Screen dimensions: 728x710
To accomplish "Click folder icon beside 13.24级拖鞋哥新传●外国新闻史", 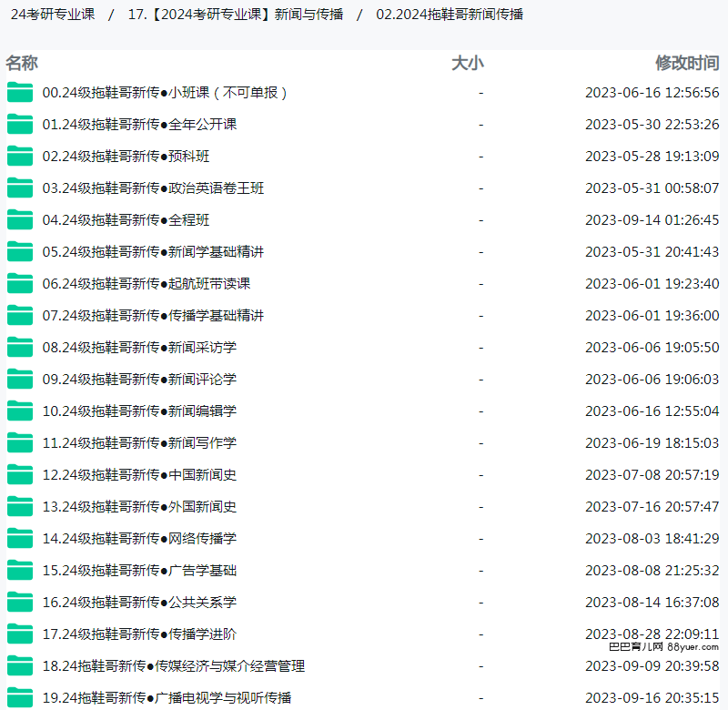I will [x=20, y=507].
